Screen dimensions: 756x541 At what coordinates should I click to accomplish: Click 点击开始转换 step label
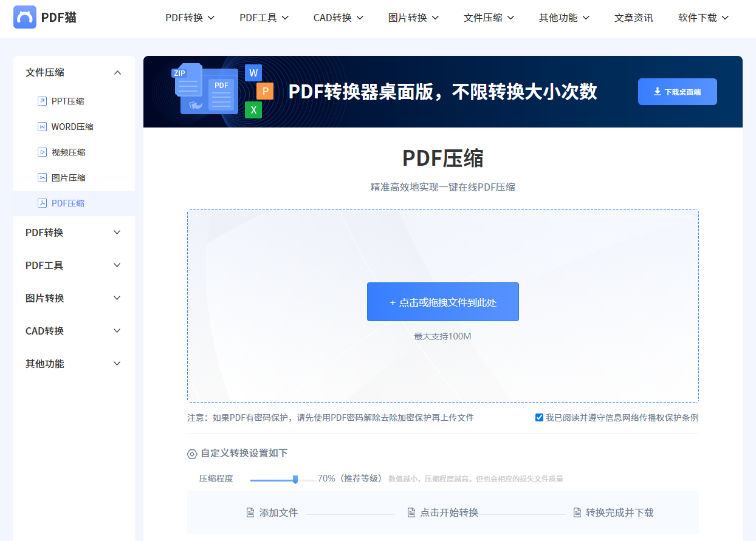(449, 513)
